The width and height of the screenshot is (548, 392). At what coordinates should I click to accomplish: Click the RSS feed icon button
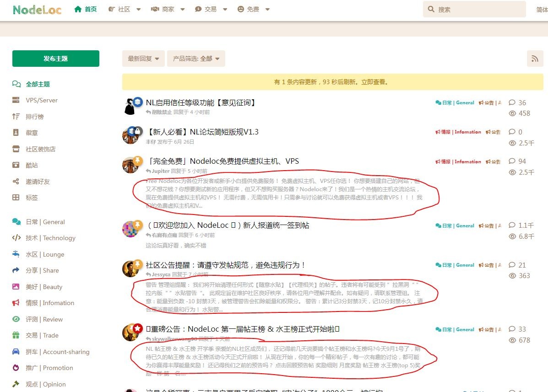click(x=535, y=58)
